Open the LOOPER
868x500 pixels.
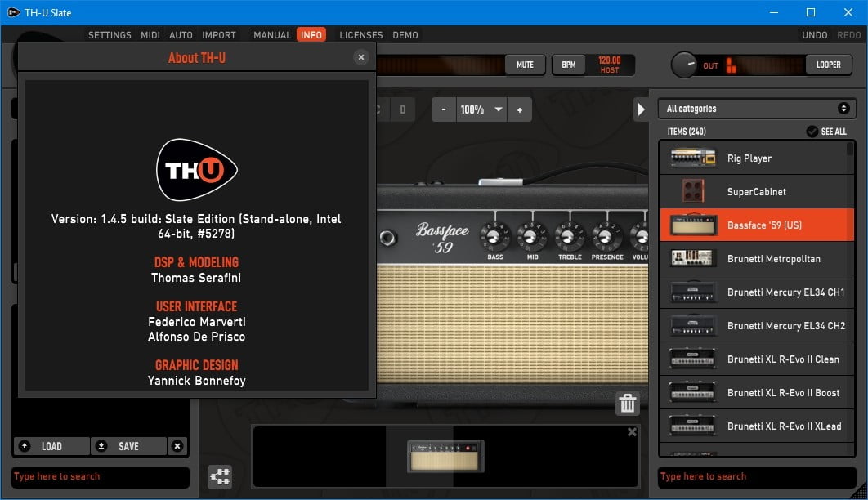coord(828,65)
